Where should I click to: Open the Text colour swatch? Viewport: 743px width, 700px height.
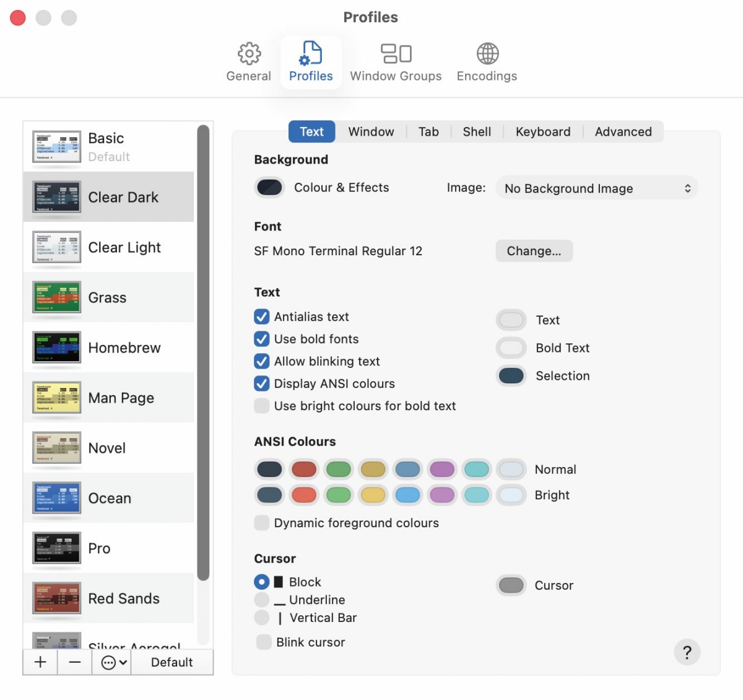(x=511, y=320)
